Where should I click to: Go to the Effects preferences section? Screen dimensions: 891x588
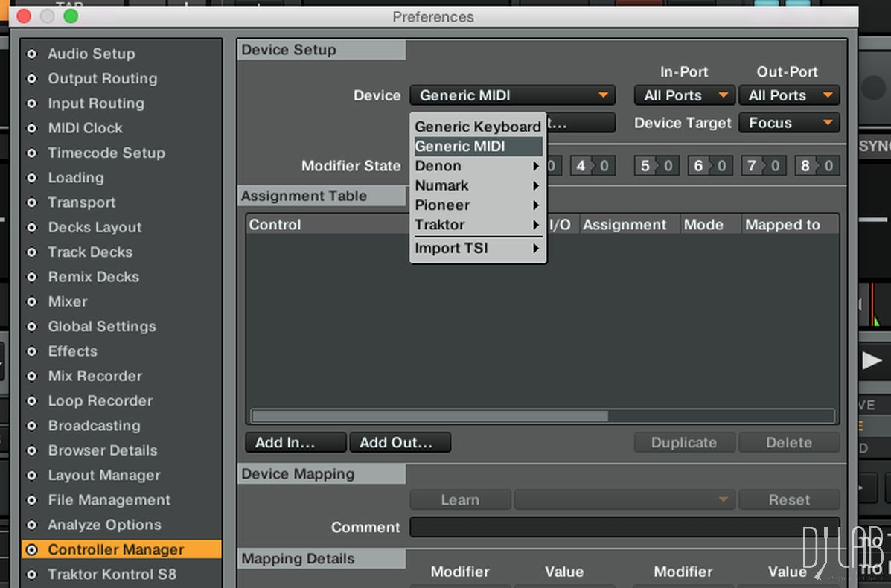coord(72,351)
